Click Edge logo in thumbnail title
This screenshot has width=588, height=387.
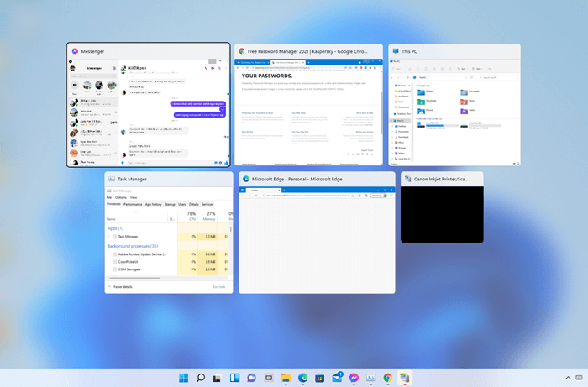click(246, 179)
